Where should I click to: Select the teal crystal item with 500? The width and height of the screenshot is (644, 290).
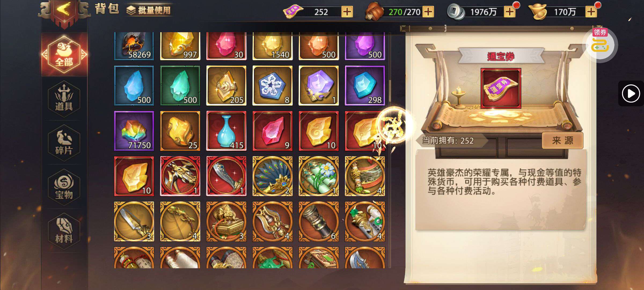[x=180, y=86]
